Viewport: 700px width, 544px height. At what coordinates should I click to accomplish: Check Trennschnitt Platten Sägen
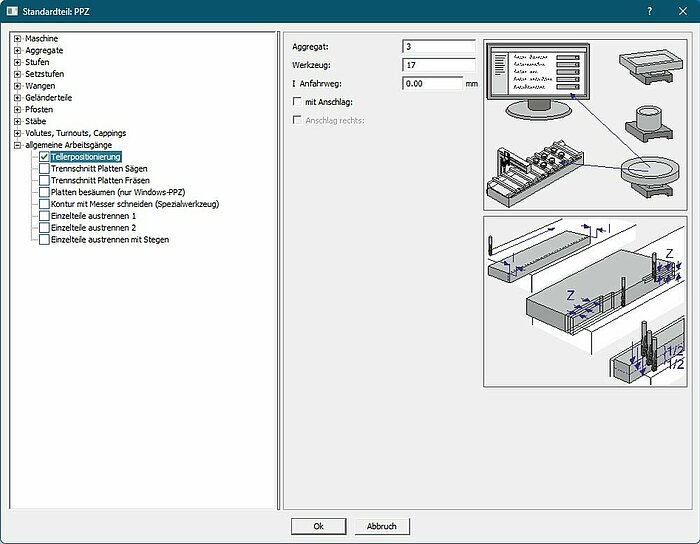pyautogui.click(x=44, y=169)
